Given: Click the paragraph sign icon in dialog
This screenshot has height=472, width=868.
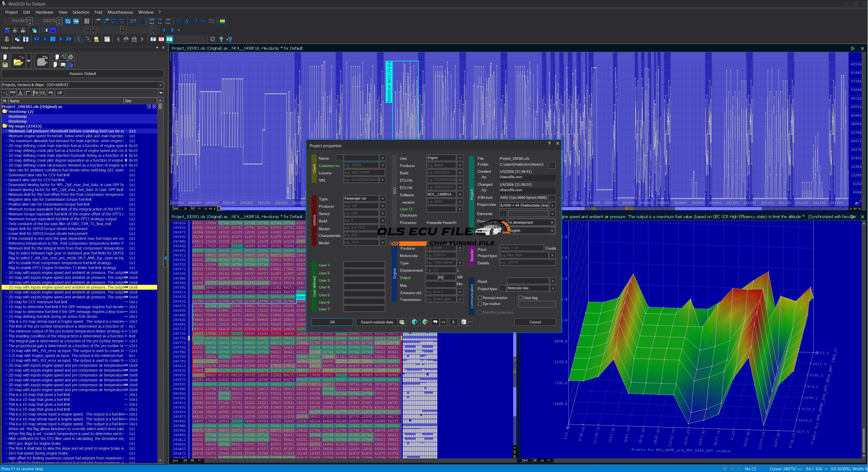Looking at the screenshot, I should [453, 322].
